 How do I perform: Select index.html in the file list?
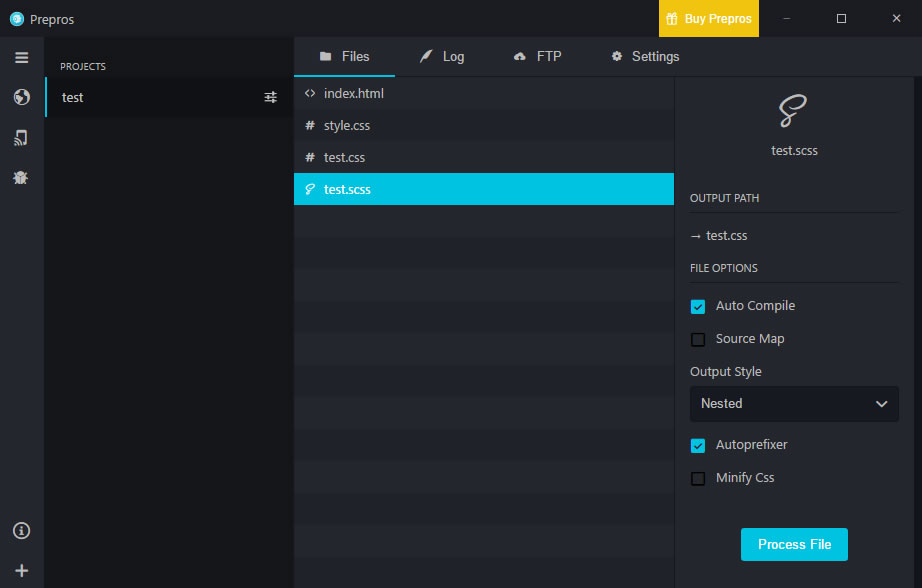coord(353,93)
